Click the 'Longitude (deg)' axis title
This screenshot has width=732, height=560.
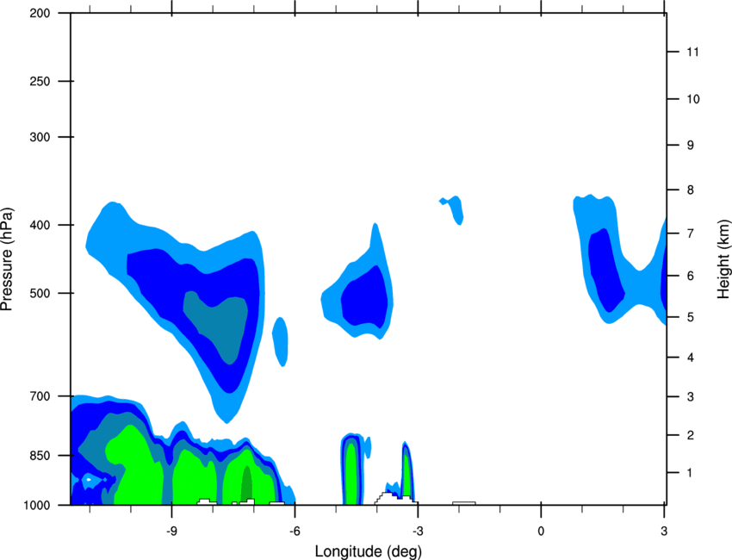369,551
